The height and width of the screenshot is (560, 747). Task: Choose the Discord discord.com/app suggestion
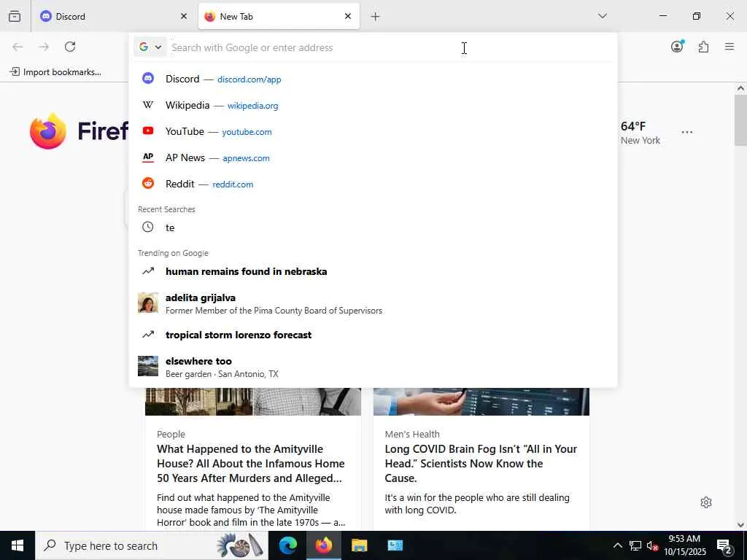pos(373,79)
